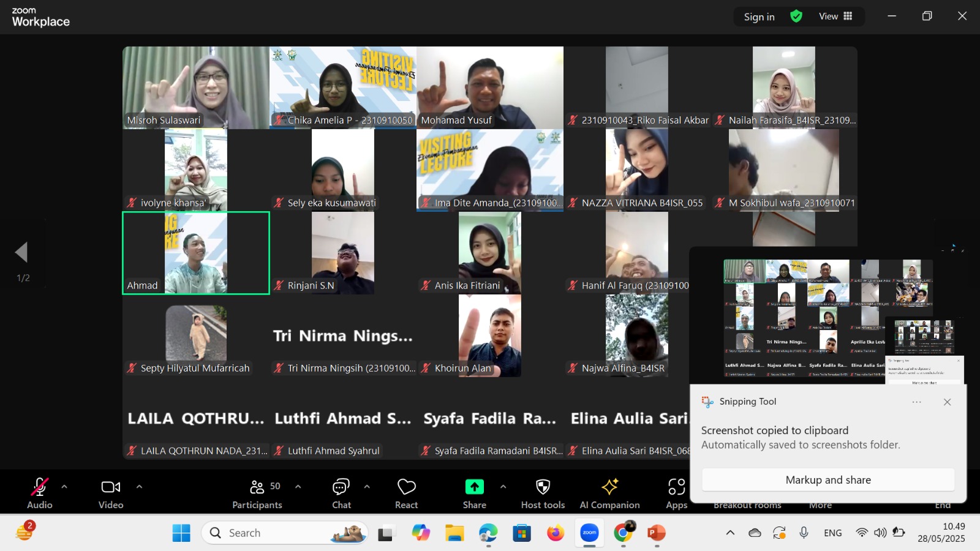
Task: Click Syafa Fadila Ramadani name label
Action: point(499,451)
